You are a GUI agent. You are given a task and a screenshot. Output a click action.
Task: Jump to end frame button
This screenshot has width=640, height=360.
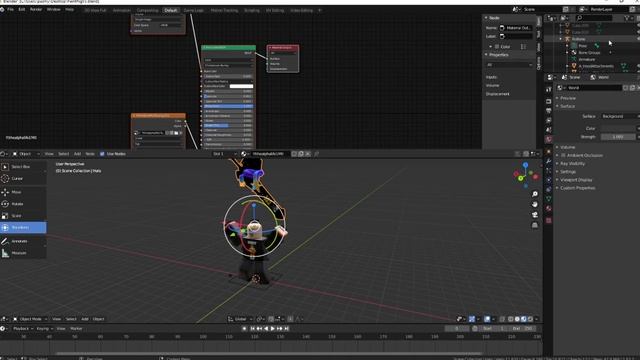click(x=287, y=329)
